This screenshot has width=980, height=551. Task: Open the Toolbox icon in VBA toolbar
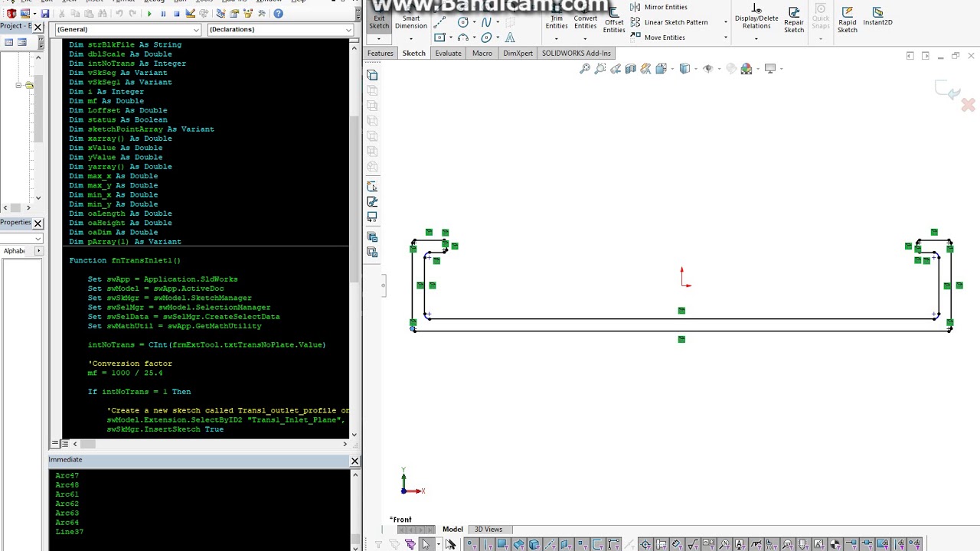click(x=261, y=14)
